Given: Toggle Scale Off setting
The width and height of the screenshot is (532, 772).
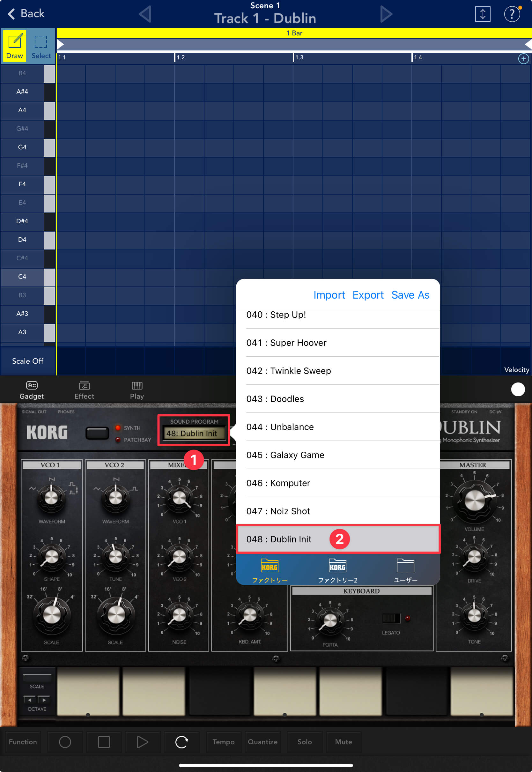Looking at the screenshot, I should tap(28, 361).
